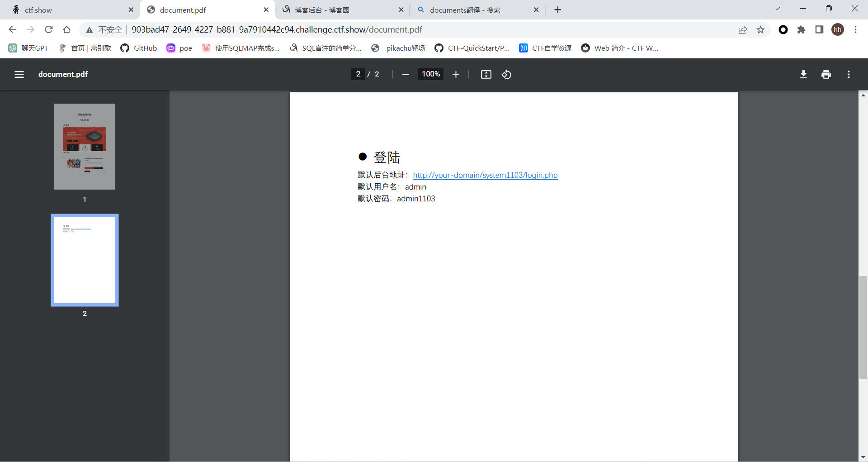This screenshot has width=868, height=462.
Task: Open the CTF-QuickStart bookmark
Action: click(472, 48)
